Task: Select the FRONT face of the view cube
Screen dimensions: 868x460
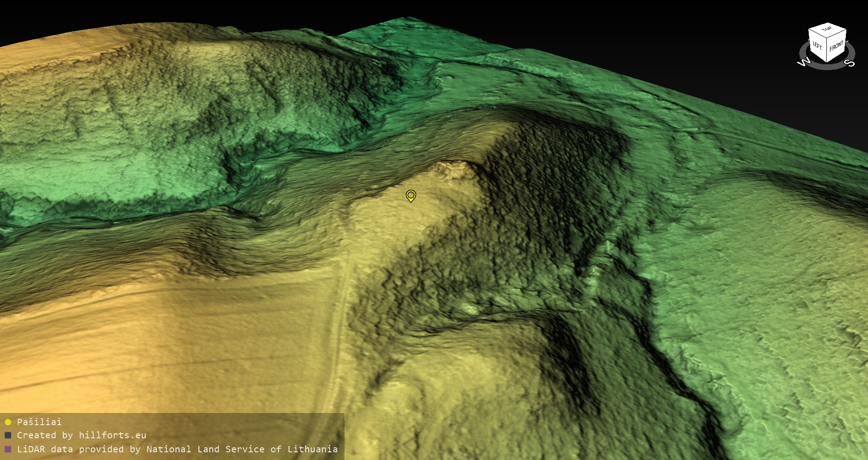Action: coord(836,46)
